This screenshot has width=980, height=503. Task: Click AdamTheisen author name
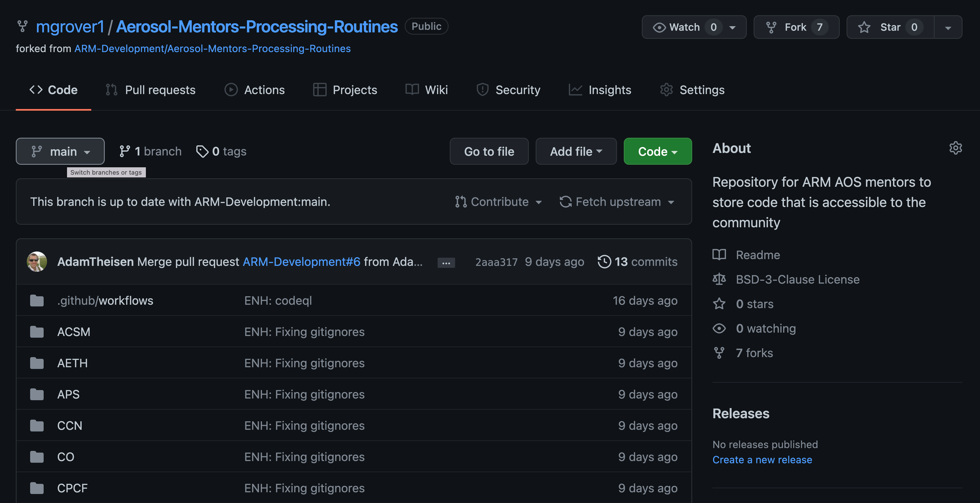(x=95, y=261)
